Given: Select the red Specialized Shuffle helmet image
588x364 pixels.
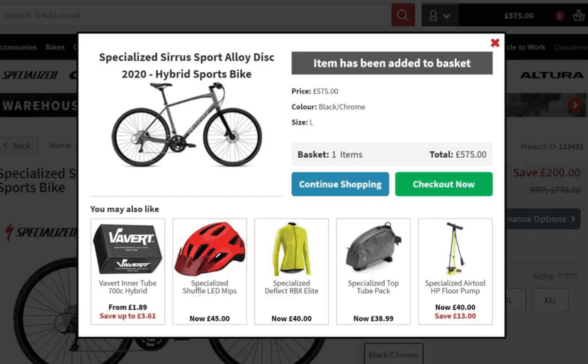Looking at the screenshot, I should 210,249.
